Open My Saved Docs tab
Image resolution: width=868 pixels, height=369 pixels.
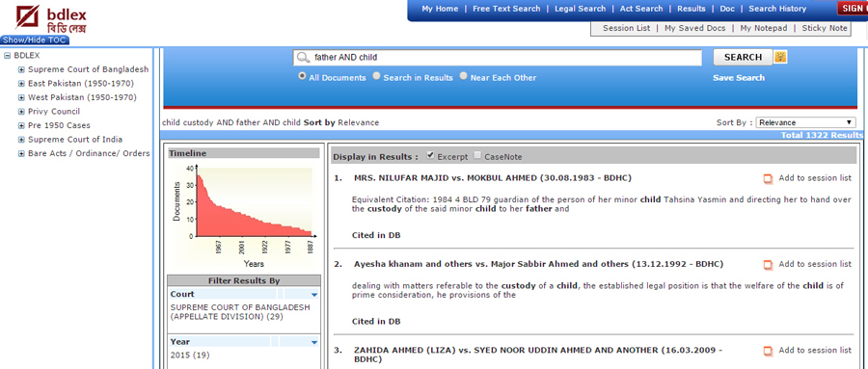pyautogui.click(x=694, y=28)
